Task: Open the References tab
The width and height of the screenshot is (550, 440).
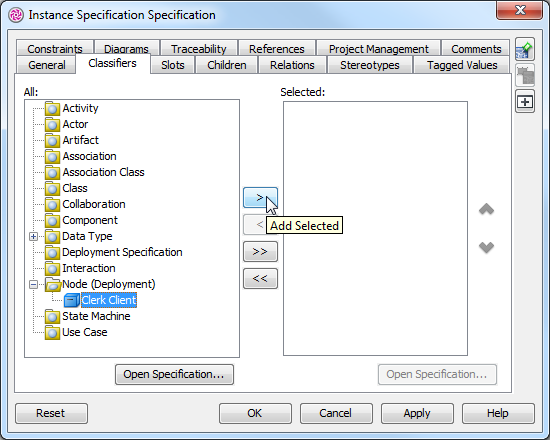Action: 276,49
